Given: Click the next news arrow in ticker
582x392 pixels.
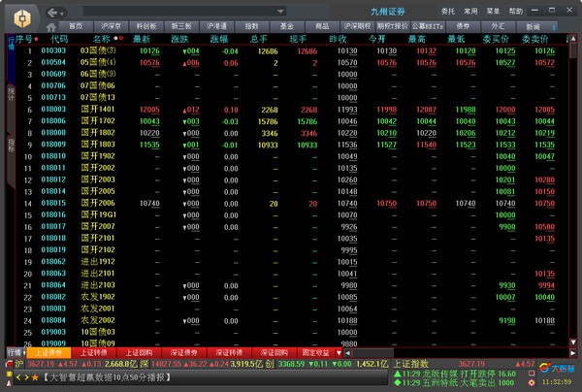Looking at the screenshot, I should (26, 377).
